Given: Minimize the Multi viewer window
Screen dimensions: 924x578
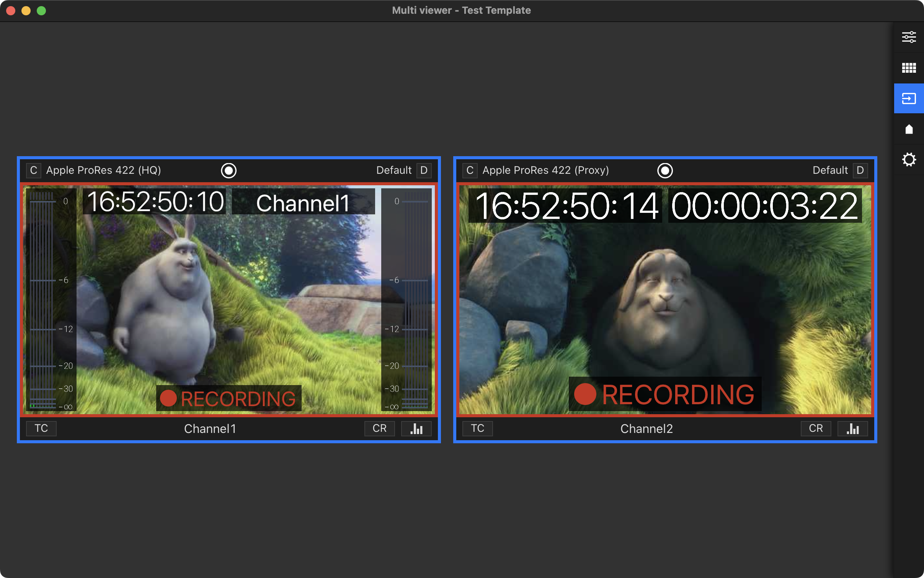Looking at the screenshot, I should pyautogui.click(x=26, y=11).
